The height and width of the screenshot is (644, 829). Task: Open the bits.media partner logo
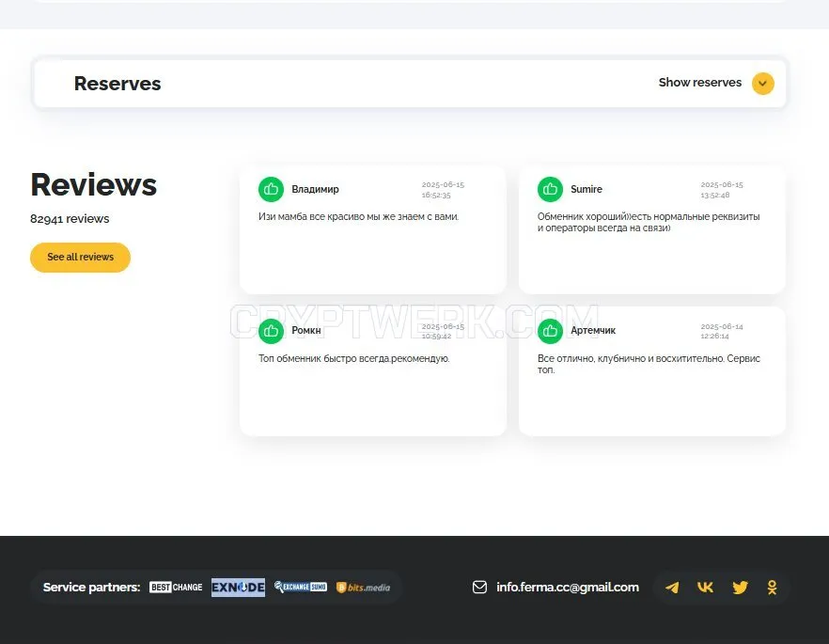tap(363, 588)
